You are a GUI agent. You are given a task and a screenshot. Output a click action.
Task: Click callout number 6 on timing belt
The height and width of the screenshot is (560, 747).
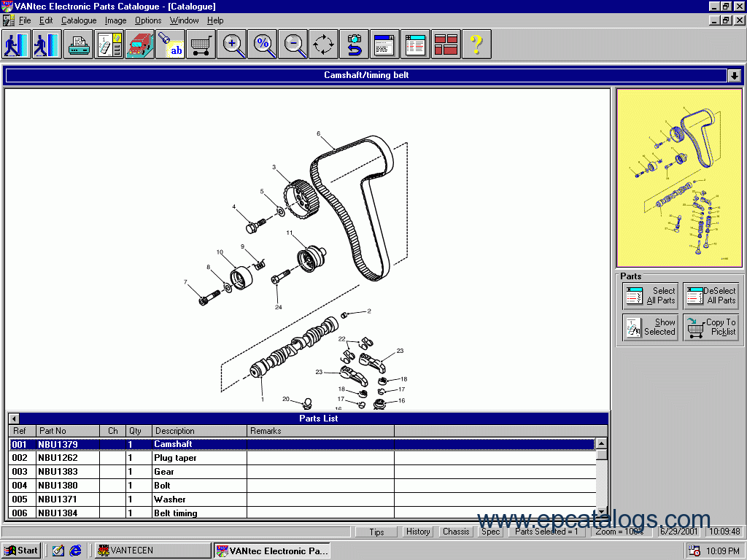pyautogui.click(x=318, y=134)
